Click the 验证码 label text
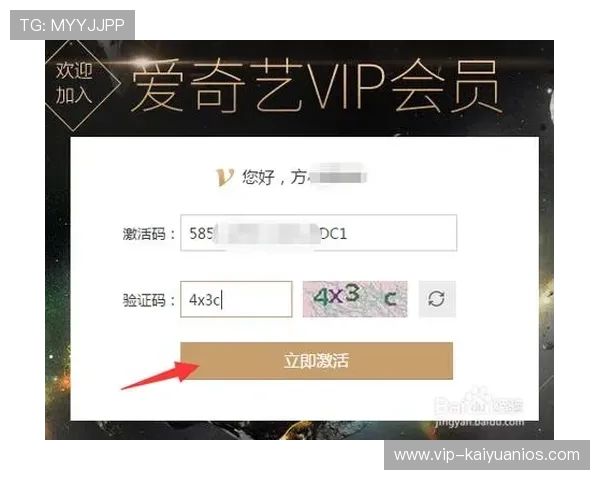600x480 pixels. [x=144, y=300]
